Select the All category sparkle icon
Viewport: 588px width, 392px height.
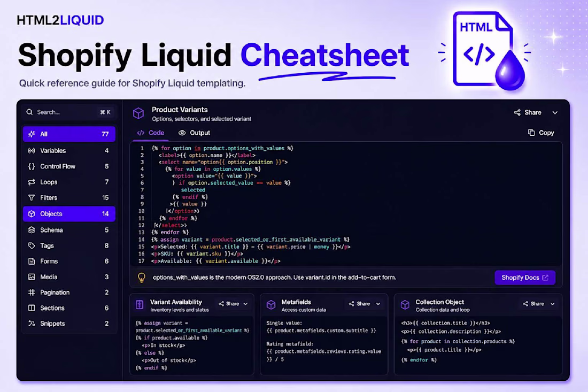[32, 134]
